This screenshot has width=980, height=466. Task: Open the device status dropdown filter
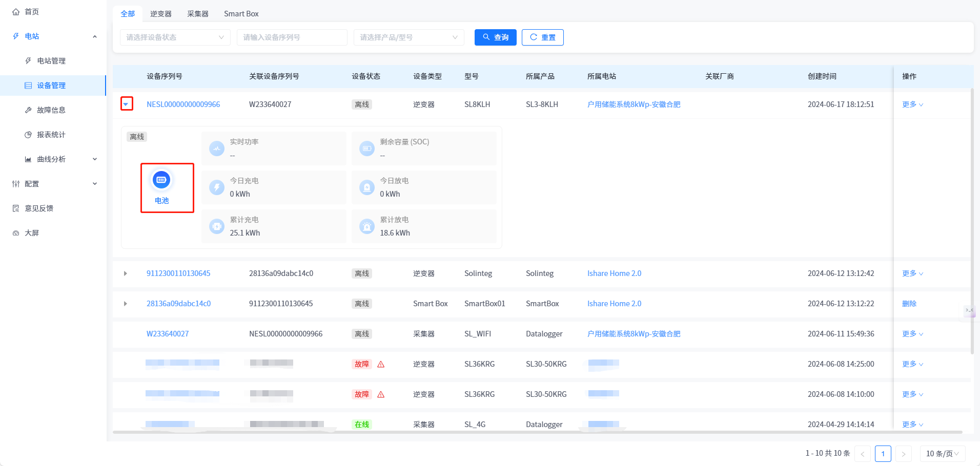[175, 37]
